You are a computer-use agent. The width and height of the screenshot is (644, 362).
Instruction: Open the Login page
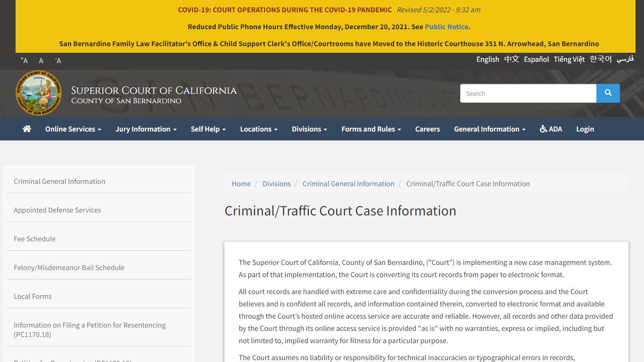[585, 129]
